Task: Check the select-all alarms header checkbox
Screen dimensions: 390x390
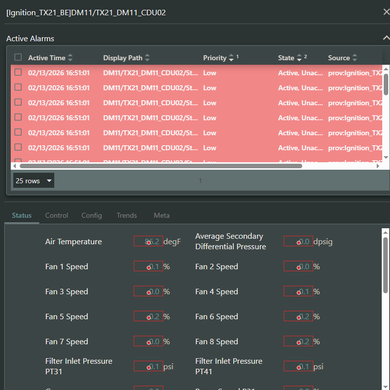Action: tap(18, 57)
